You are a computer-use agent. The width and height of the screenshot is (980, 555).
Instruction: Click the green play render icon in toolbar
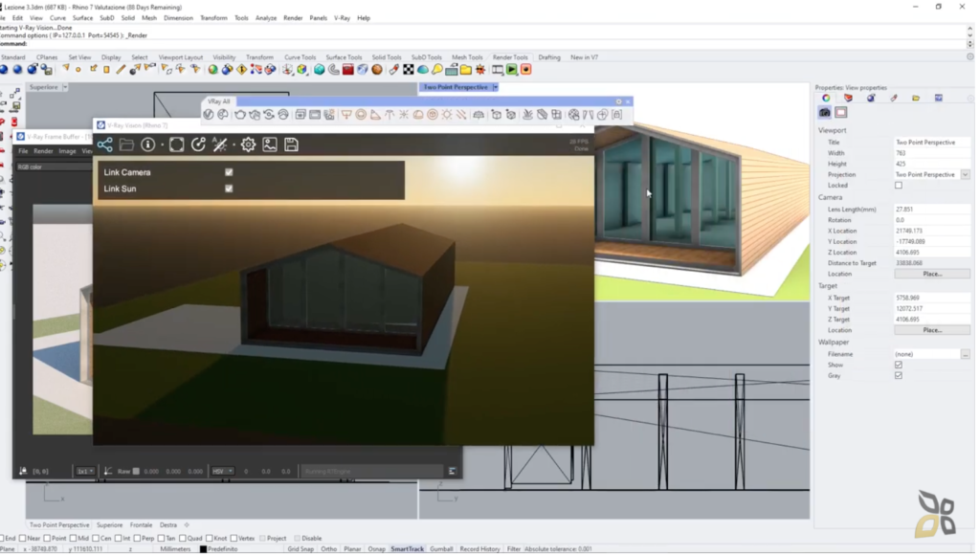(x=512, y=70)
